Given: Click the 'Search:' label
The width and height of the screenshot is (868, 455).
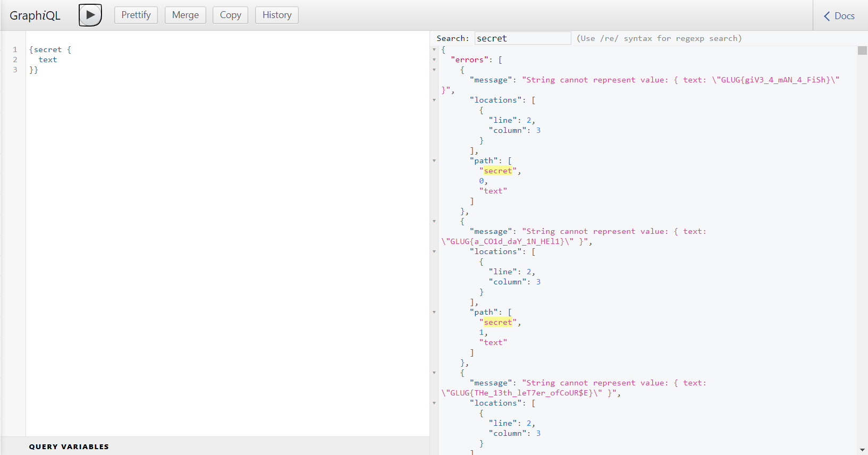Looking at the screenshot, I should click(x=453, y=38).
